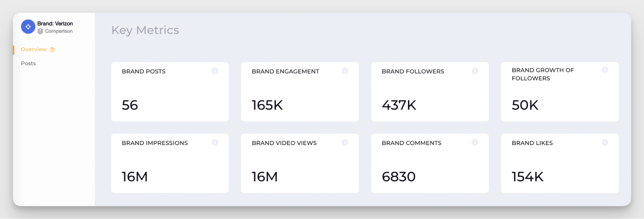Click the blue brand target icon
The height and width of the screenshot is (219, 644).
pos(28,27)
